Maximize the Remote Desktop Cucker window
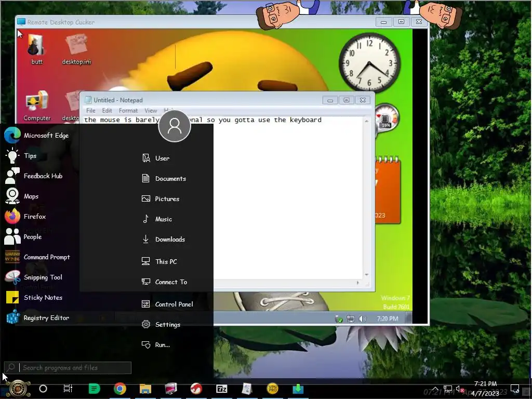Image resolution: width=532 pixels, height=399 pixels. pos(401,22)
